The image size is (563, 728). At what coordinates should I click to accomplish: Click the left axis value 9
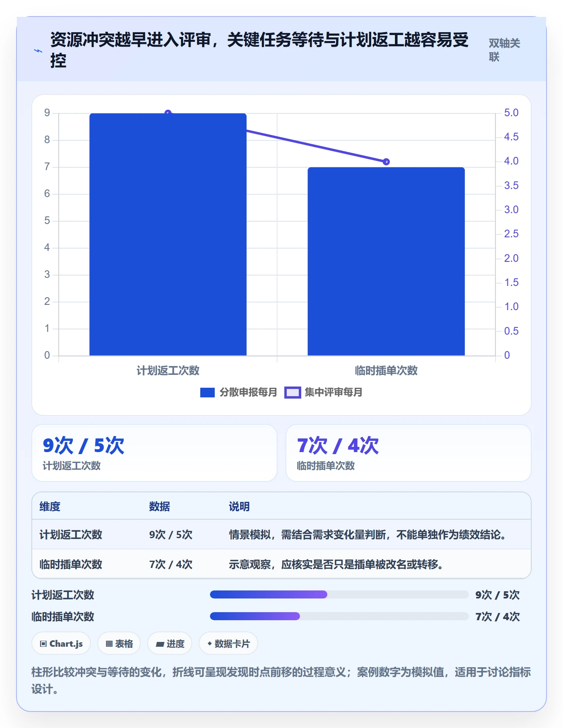[x=47, y=113]
